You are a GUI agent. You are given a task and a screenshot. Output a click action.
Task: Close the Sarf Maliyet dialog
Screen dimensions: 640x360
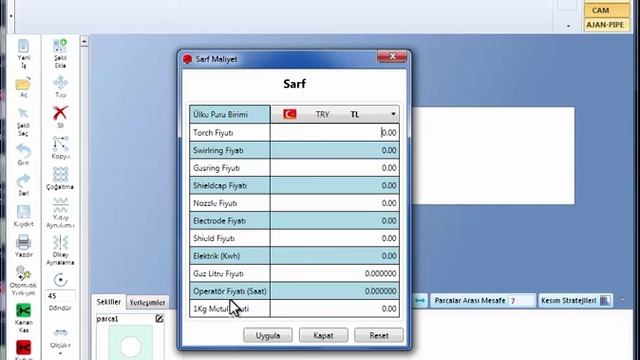[x=392, y=56]
